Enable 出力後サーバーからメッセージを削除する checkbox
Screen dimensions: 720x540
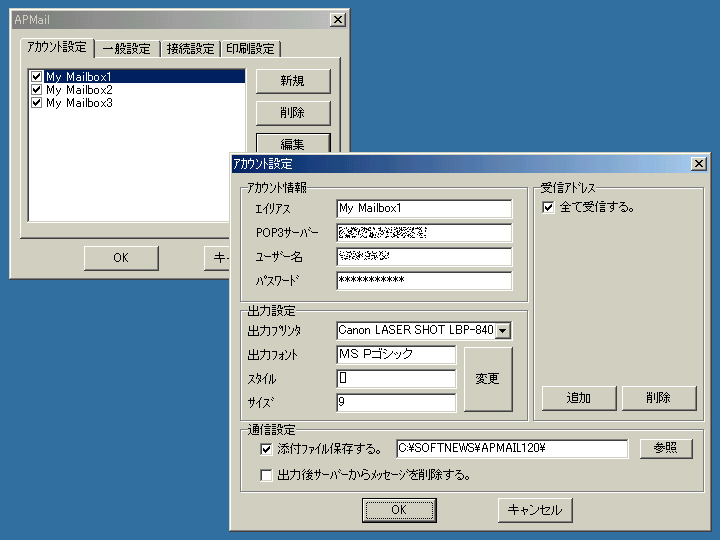pyautogui.click(x=266, y=475)
